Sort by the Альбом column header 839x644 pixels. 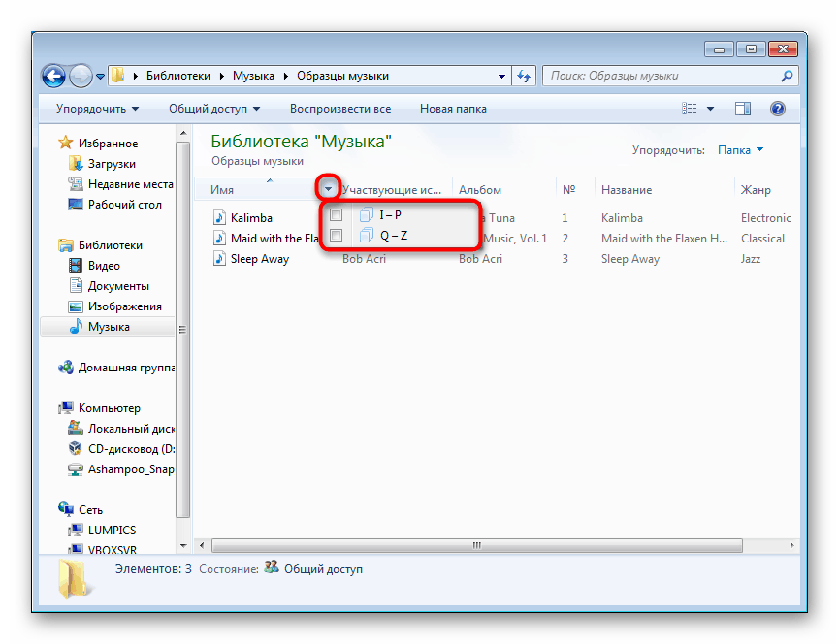(480, 190)
